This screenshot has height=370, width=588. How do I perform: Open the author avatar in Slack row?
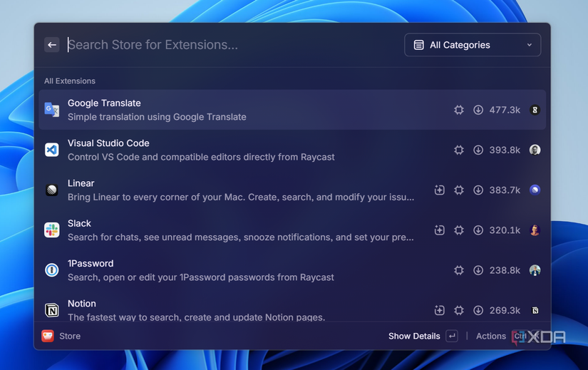[x=535, y=230]
